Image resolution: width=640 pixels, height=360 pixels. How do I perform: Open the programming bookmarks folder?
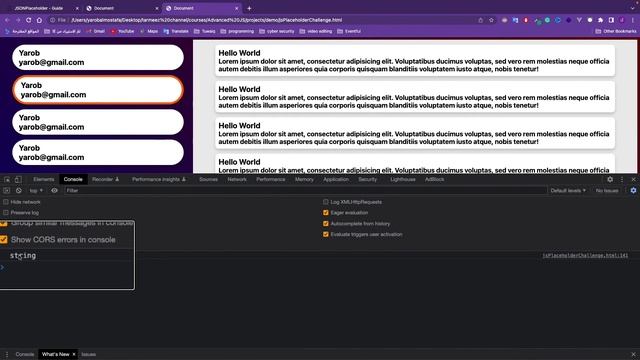click(237, 31)
